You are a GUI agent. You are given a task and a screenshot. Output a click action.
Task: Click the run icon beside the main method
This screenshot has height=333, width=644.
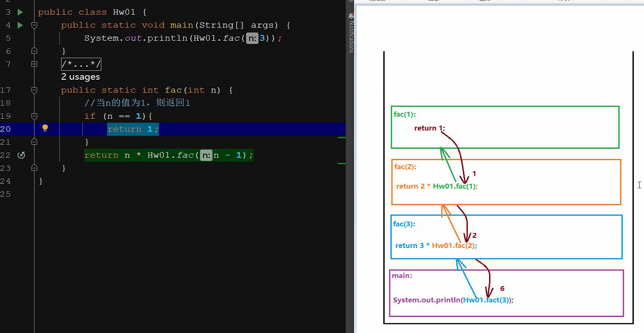click(20, 25)
